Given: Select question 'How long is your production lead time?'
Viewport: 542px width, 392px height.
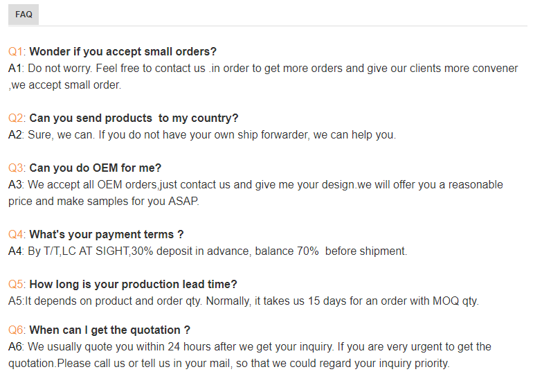Looking at the screenshot, I should click(x=133, y=285).
